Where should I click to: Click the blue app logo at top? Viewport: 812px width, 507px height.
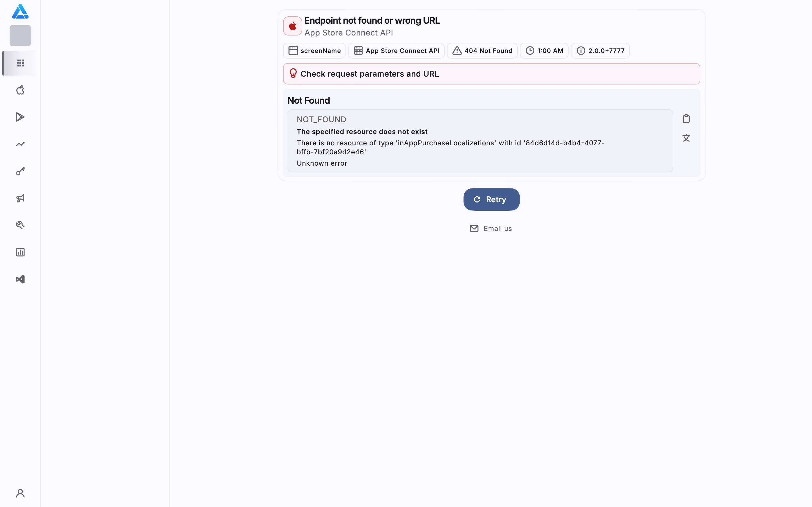click(20, 11)
